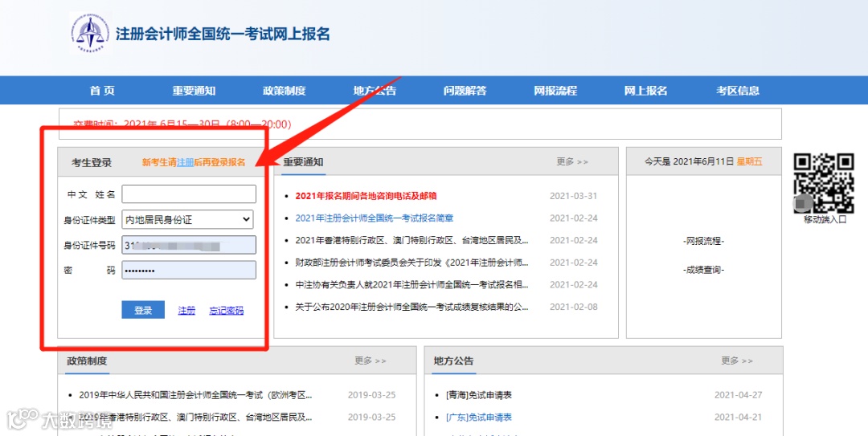
Task: Open 财政部注册会计师考试委员会关于印发 notice
Action: pos(411,263)
